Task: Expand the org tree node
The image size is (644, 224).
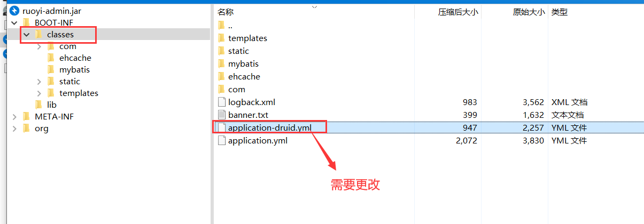Action: point(14,128)
